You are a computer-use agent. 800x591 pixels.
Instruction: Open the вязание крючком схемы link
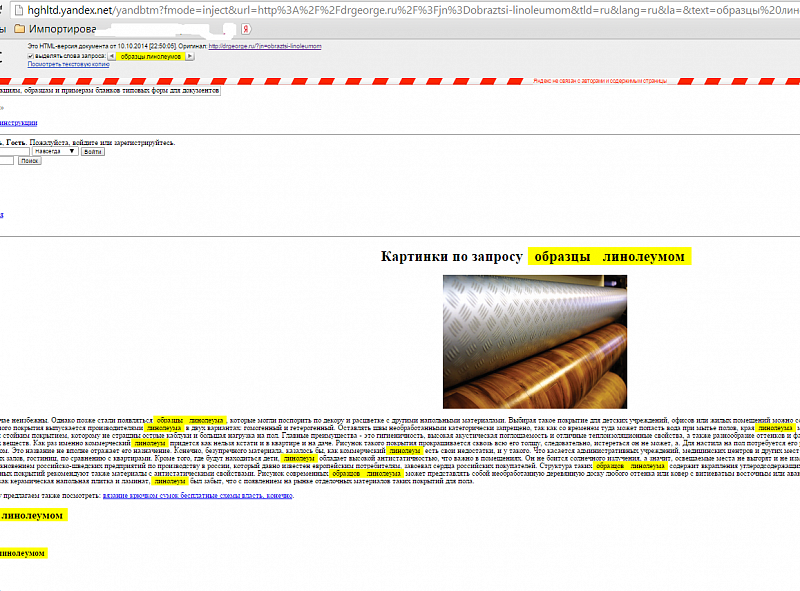tap(198, 496)
